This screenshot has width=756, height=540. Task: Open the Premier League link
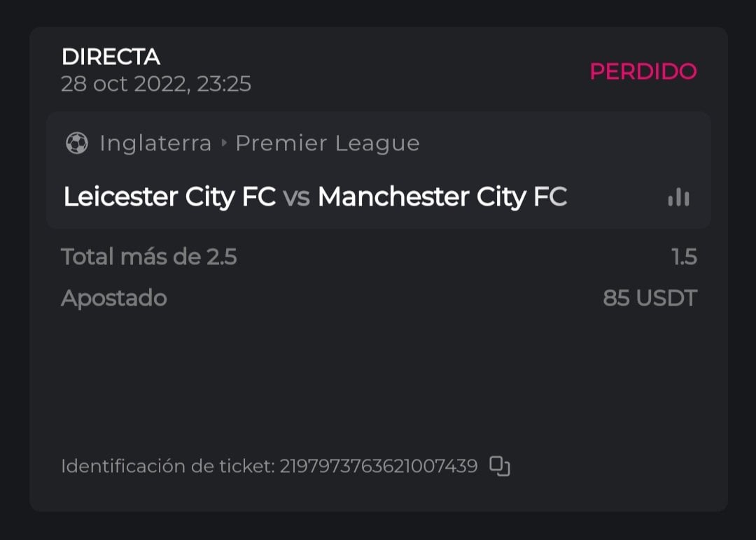pos(327,143)
